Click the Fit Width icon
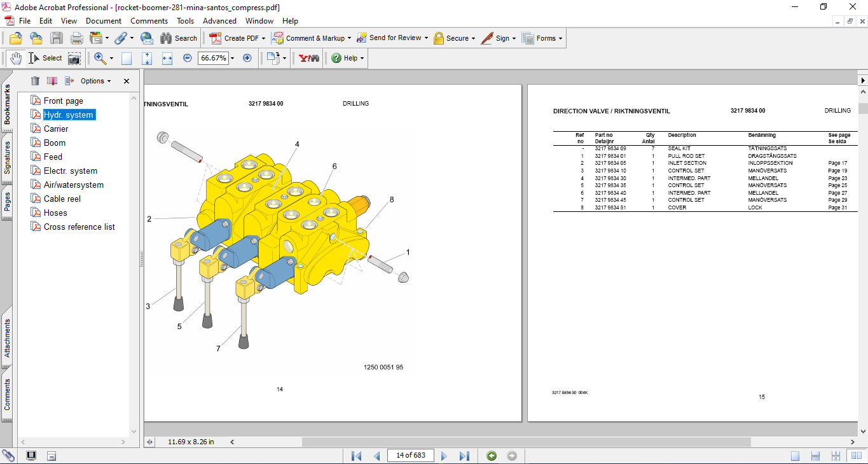 click(167, 58)
